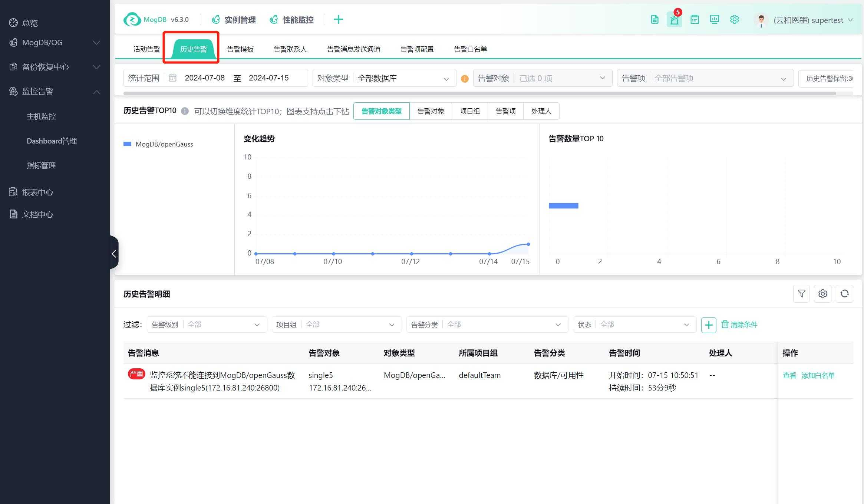864x504 pixels.
Task: Expand the MogDB/OG sidebar menu
Action: coord(55,43)
